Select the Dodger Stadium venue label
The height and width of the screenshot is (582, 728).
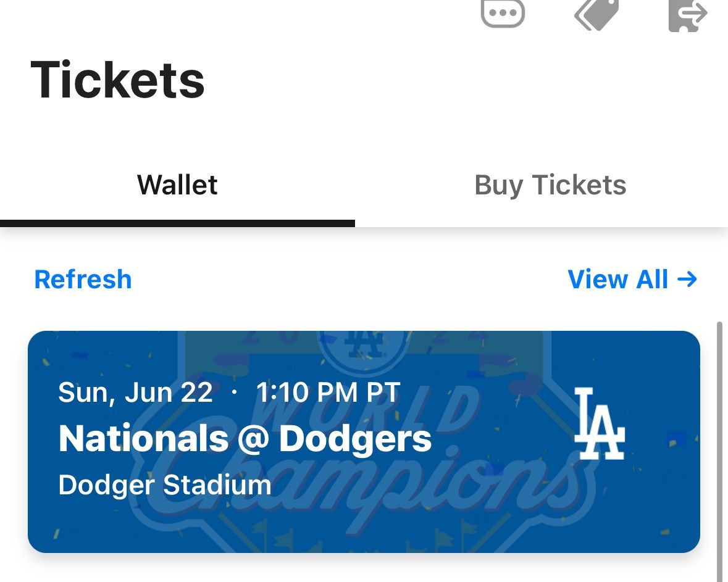pos(165,485)
